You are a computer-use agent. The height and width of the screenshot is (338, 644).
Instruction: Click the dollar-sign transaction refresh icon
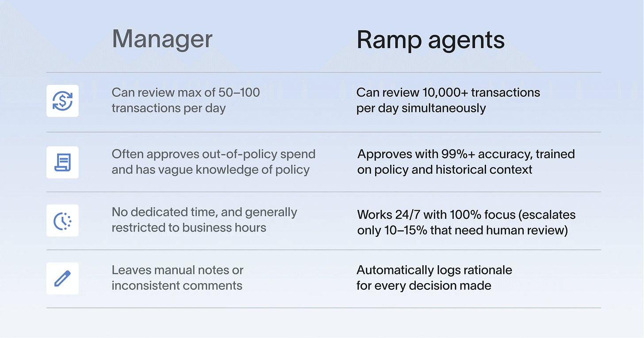62,101
